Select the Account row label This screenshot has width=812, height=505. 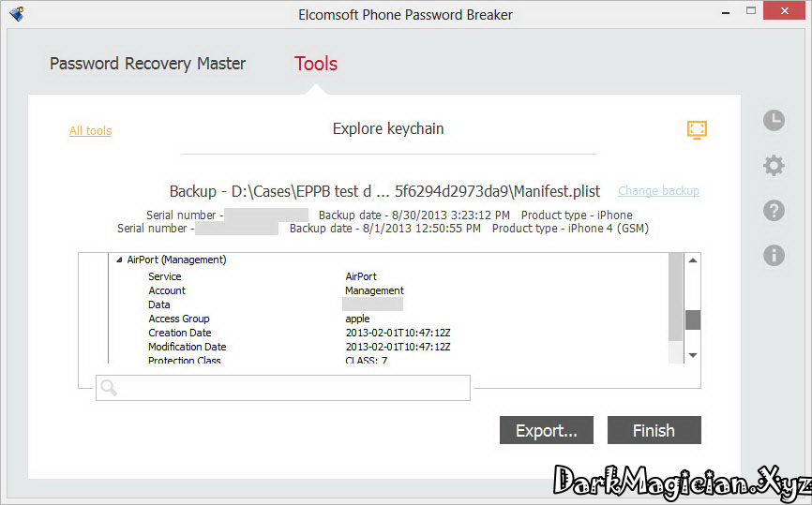[x=167, y=290]
